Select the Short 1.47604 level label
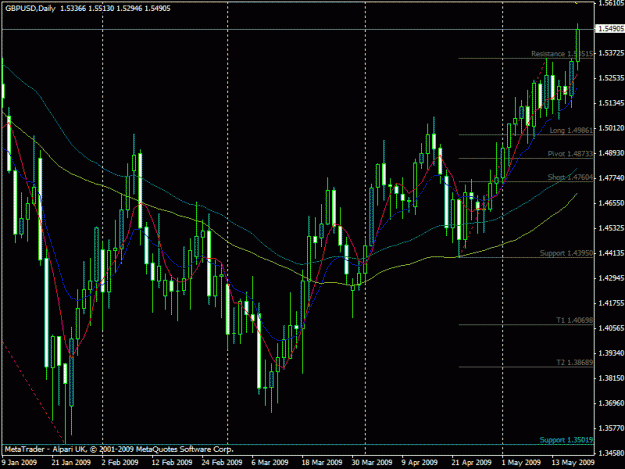This screenshot has height=469, width=625. pos(570,177)
